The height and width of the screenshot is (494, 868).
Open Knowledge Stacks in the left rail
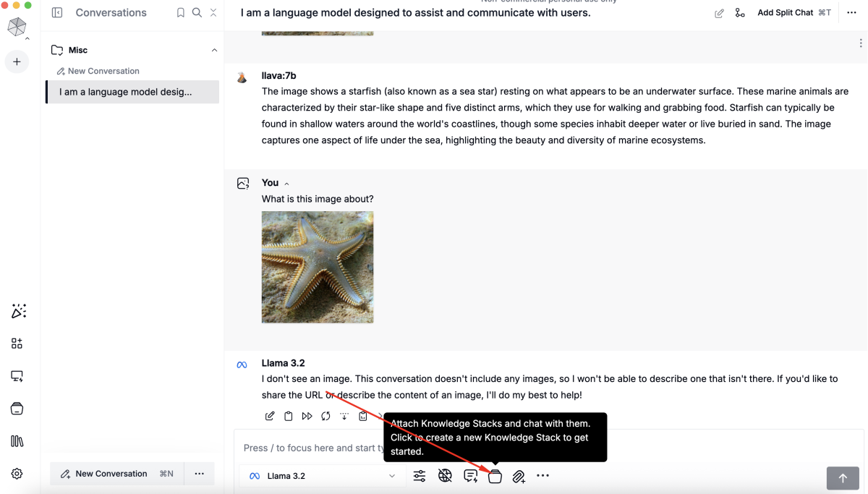click(x=17, y=409)
